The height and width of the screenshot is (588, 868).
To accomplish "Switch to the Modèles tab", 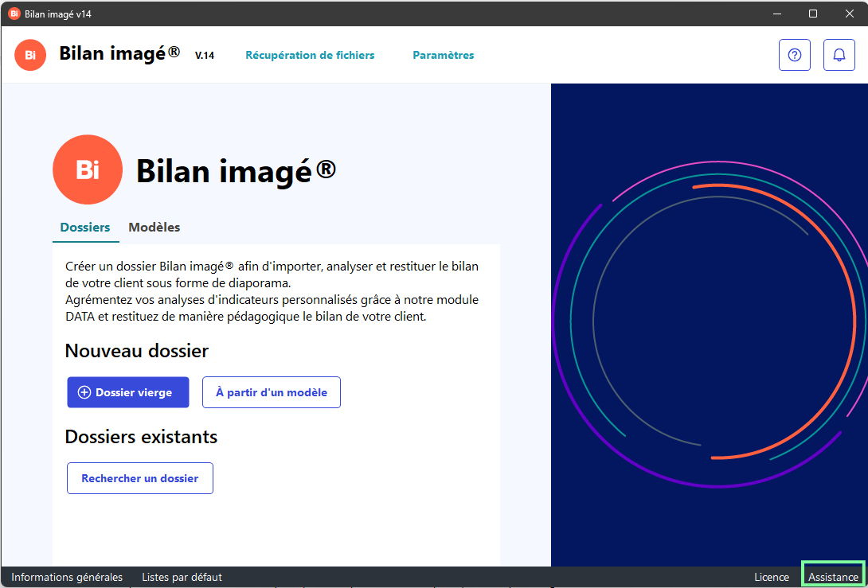I will click(x=154, y=228).
